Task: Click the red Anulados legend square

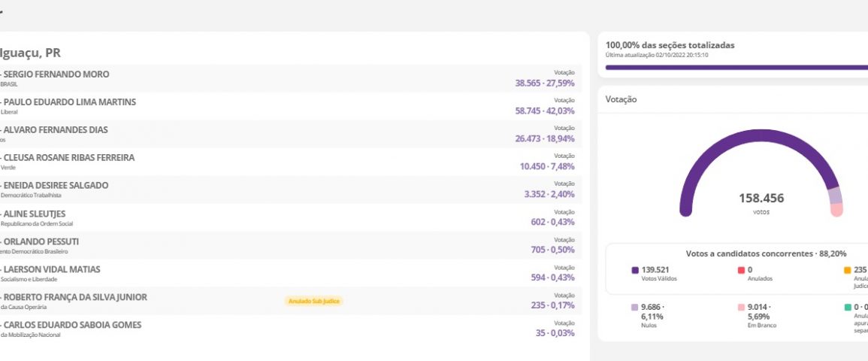Action: pos(741,270)
